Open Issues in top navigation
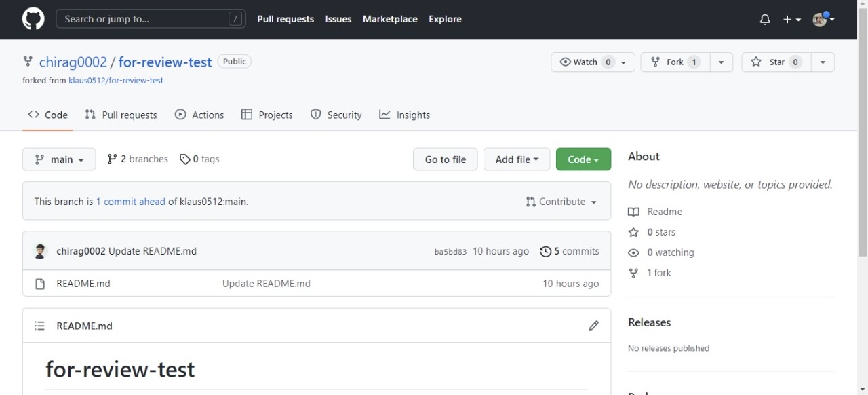This screenshot has width=868, height=395. [x=338, y=19]
